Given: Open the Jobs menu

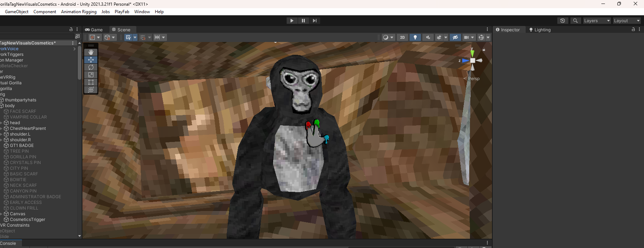Looking at the screenshot, I should (105, 12).
